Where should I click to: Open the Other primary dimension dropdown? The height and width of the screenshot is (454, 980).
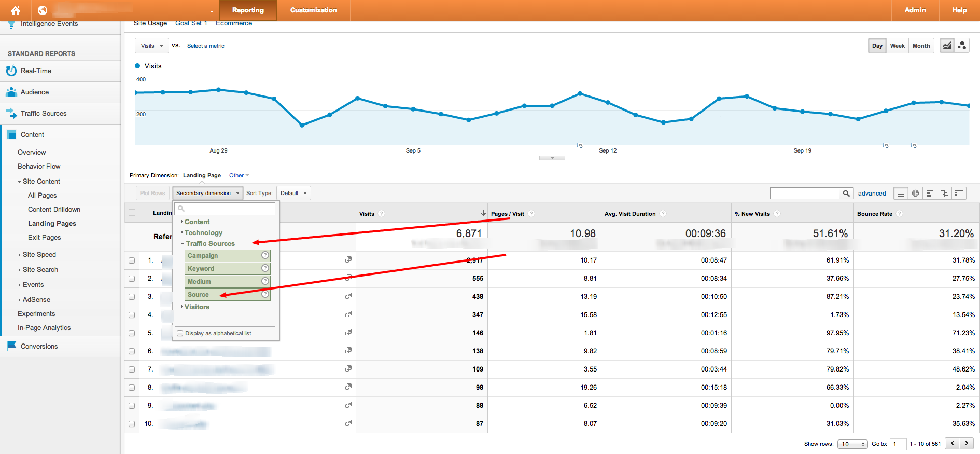[239, 175]
